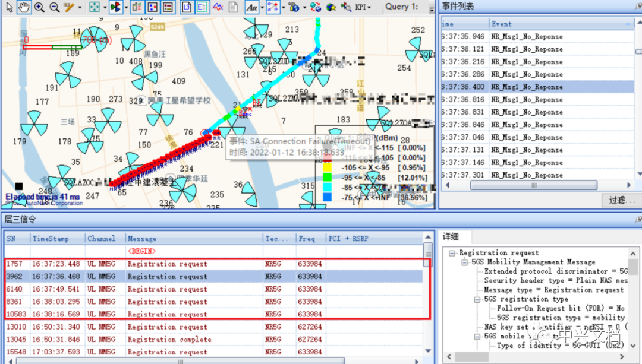This screenshot has height=364, width=642.
Task: Click the 事件列表 panel header
Action: tap(458, 6)
